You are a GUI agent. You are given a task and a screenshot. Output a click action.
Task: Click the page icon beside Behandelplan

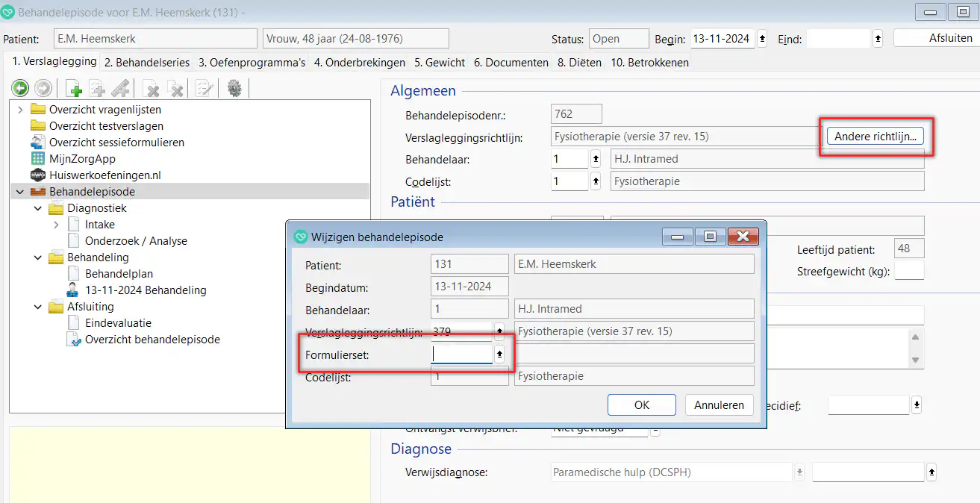[x=73, y=274]
